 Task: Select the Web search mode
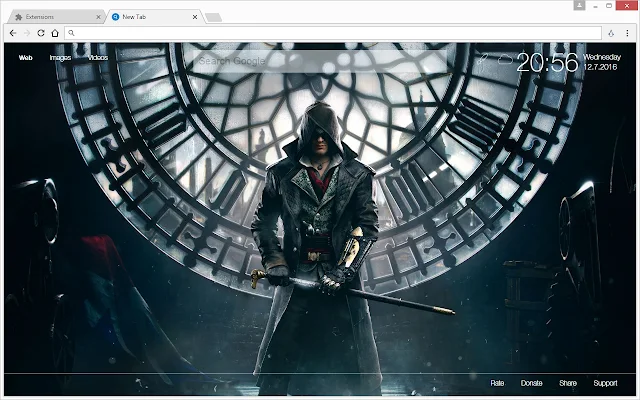point(25,58)
